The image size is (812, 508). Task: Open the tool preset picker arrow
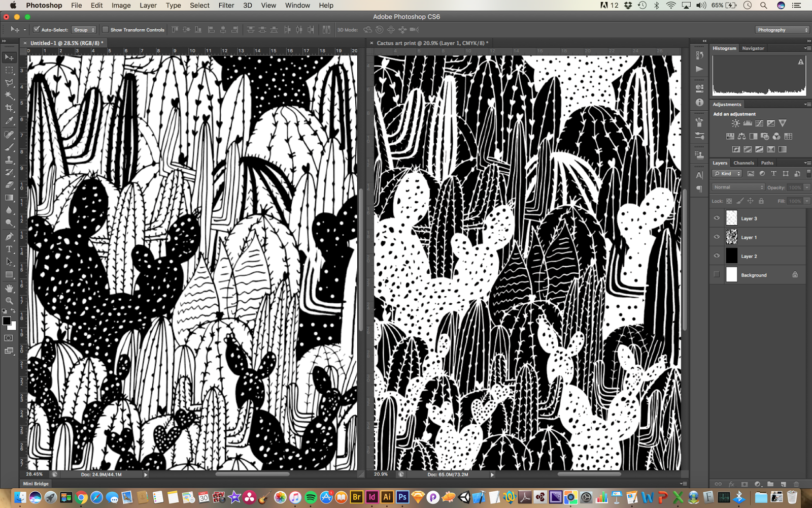(24, 30)
